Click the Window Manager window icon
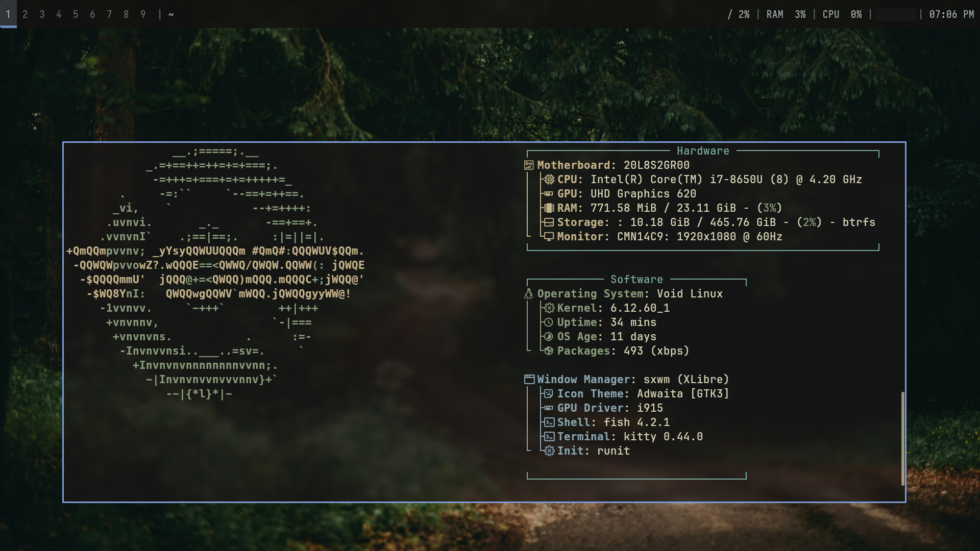Viewport: 980px width, 551px height. click(x=529, y=380)
